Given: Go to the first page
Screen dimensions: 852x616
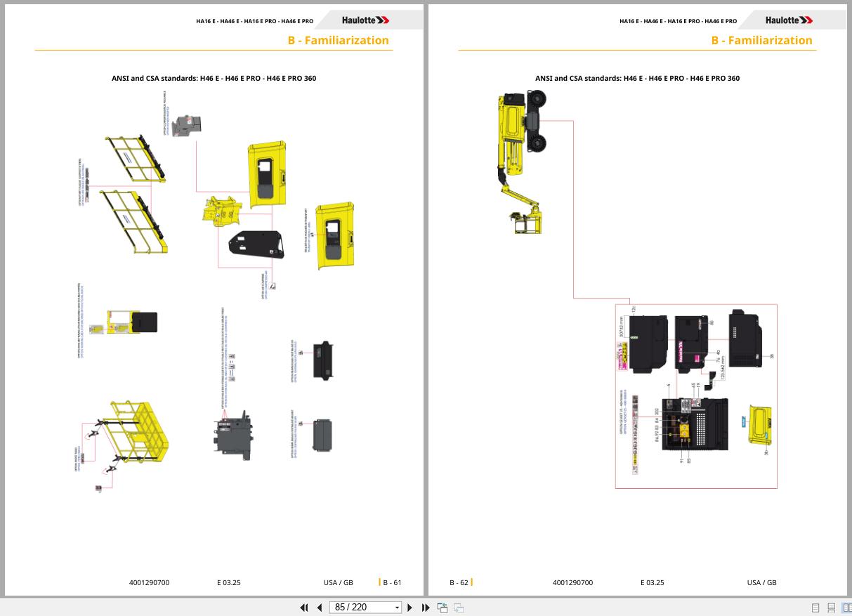Looking at the screenshot, I should pyautogui.click(x=304, y=608).
